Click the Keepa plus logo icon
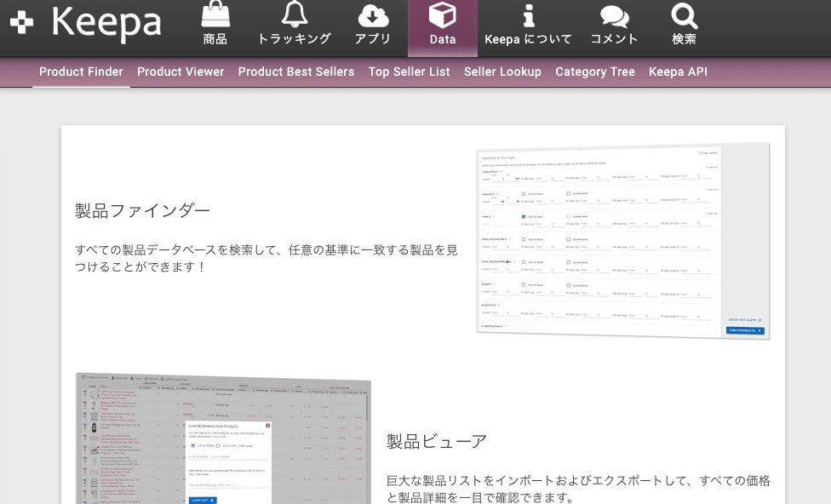The image size is (831, 504). click(22, 22)
